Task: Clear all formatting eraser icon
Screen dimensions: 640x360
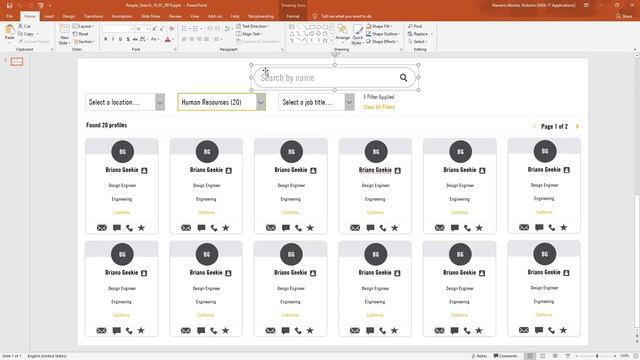Action: pos(171,29)
